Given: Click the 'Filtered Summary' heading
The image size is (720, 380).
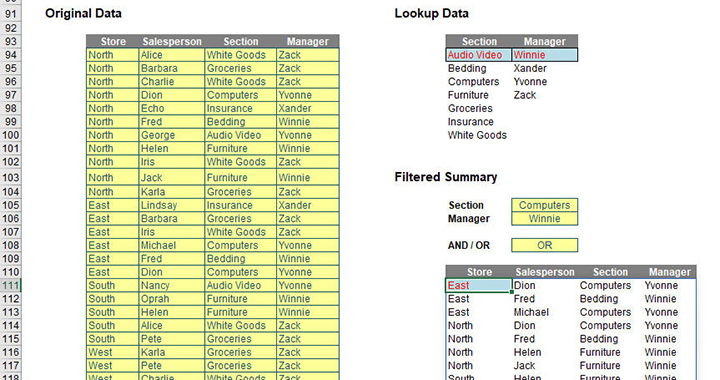Looking at the screenshot, I should coord(446,177).
